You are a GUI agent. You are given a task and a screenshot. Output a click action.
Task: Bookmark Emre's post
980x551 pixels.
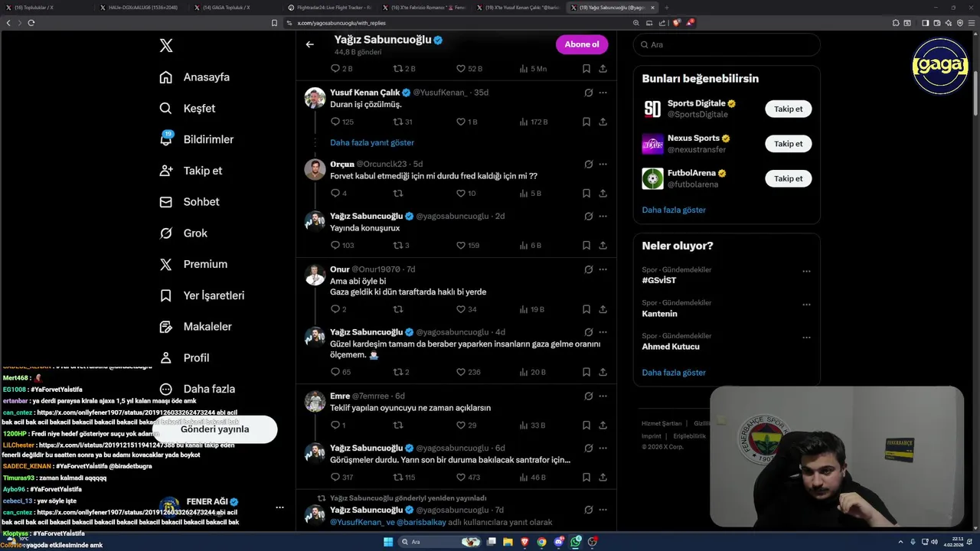(586, 425)
